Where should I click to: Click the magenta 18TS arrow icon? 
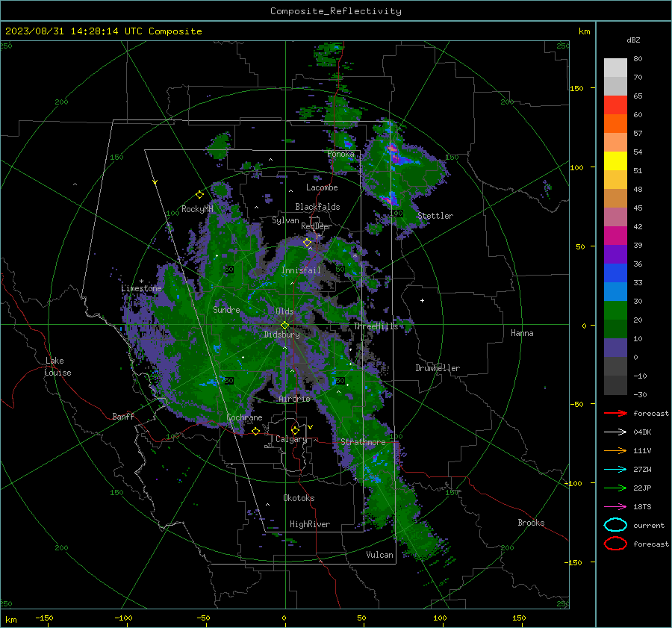click(x=615, y=507)
